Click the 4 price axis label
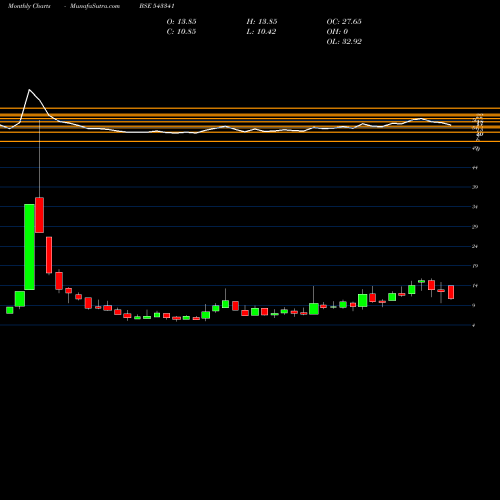Image resolution: width=500 pixels, height=500 pixels. point(474,325)
